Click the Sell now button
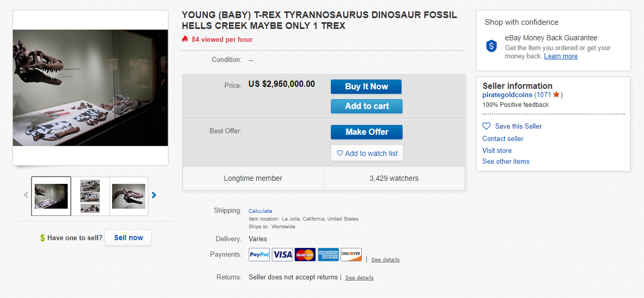Screen dimensions: 644x298 pyautogui.click(x=128, y=238)
